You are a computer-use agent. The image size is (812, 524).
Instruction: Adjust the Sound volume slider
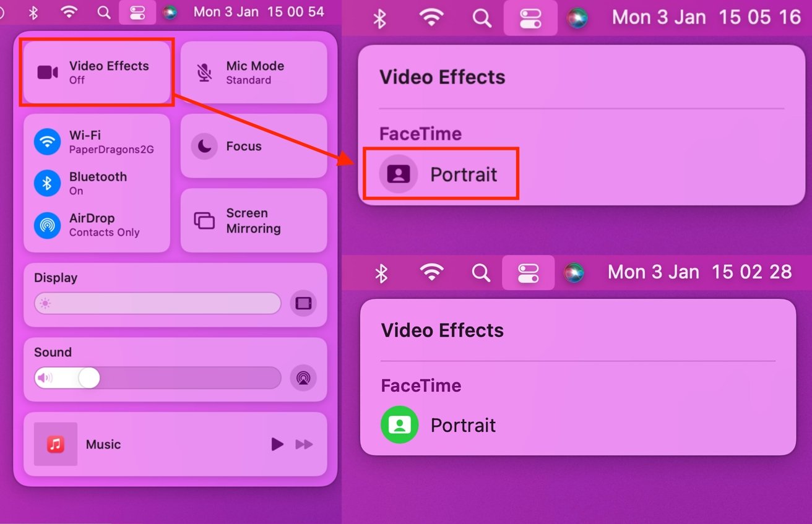[158, 377]
